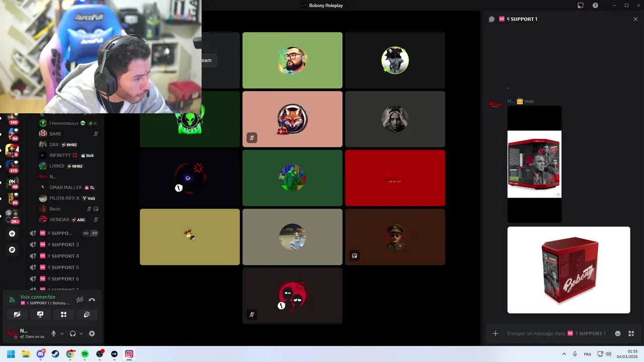Join SUPPORT 6 voice channel
The width and height of the screenshot is (644, 362).
[64, 279]
